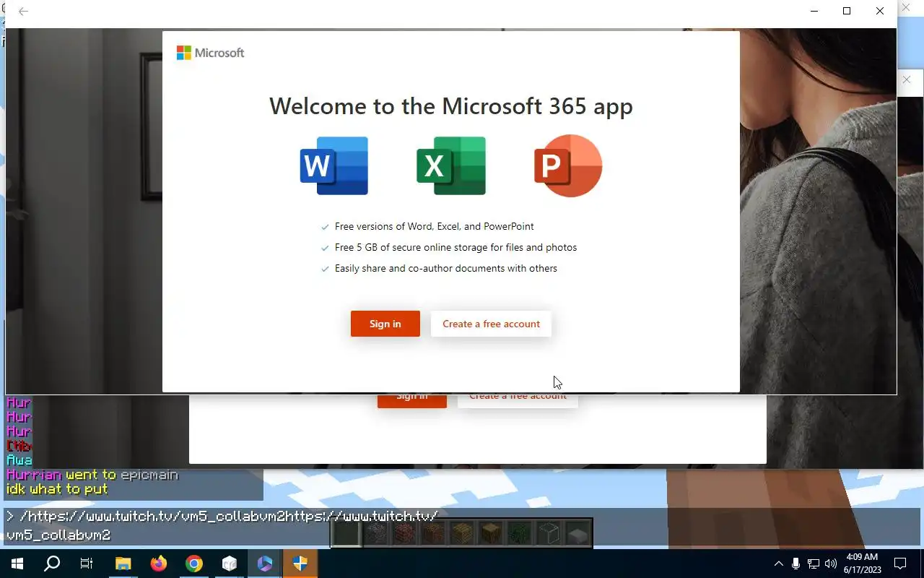Select the cobblestone block in the hotbar
This screenshot has width=924, height=578.
tap(375, 533)
